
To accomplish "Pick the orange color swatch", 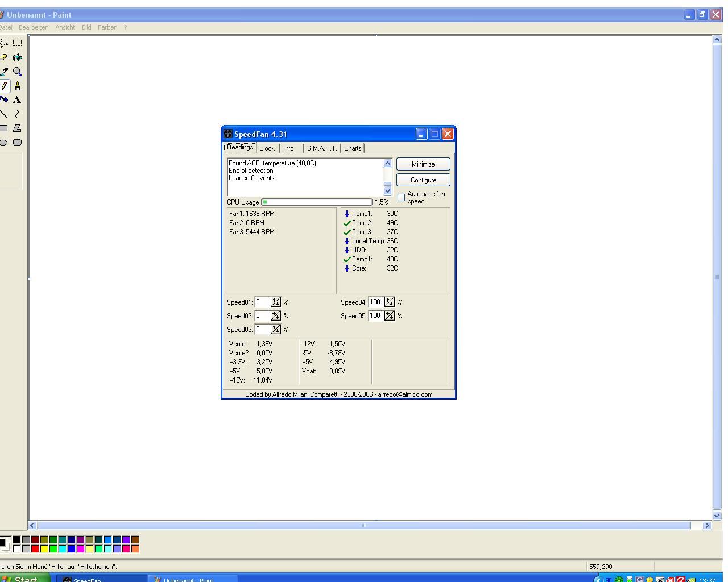I will [x=135, y=548].
